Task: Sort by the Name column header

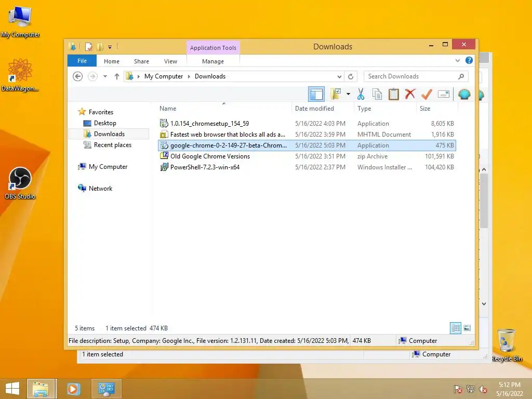Action: 224,108
